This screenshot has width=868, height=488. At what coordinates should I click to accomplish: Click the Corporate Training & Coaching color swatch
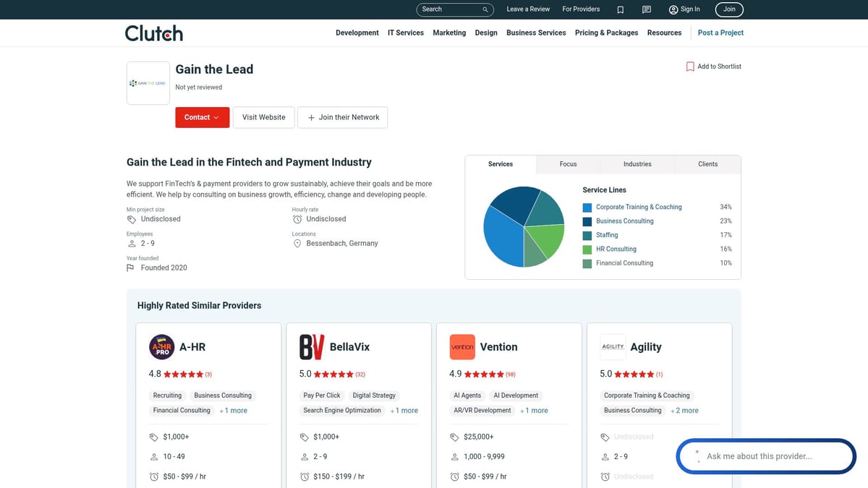(587, 207)
